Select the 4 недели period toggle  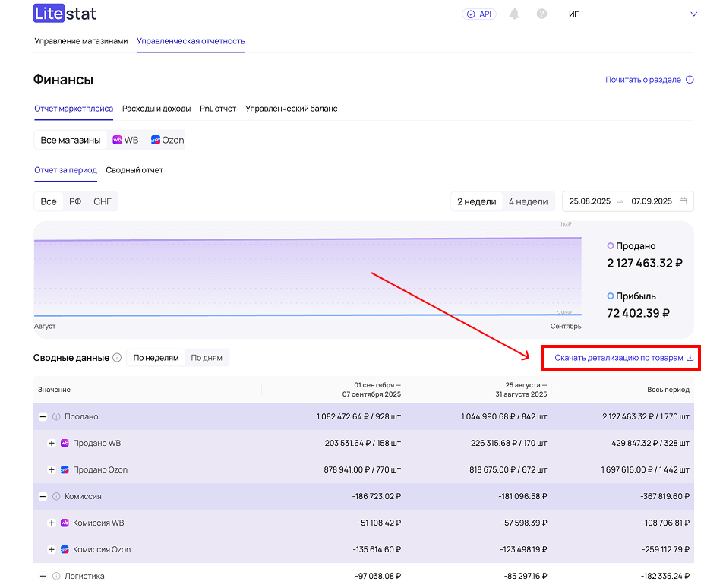[528, 201]
